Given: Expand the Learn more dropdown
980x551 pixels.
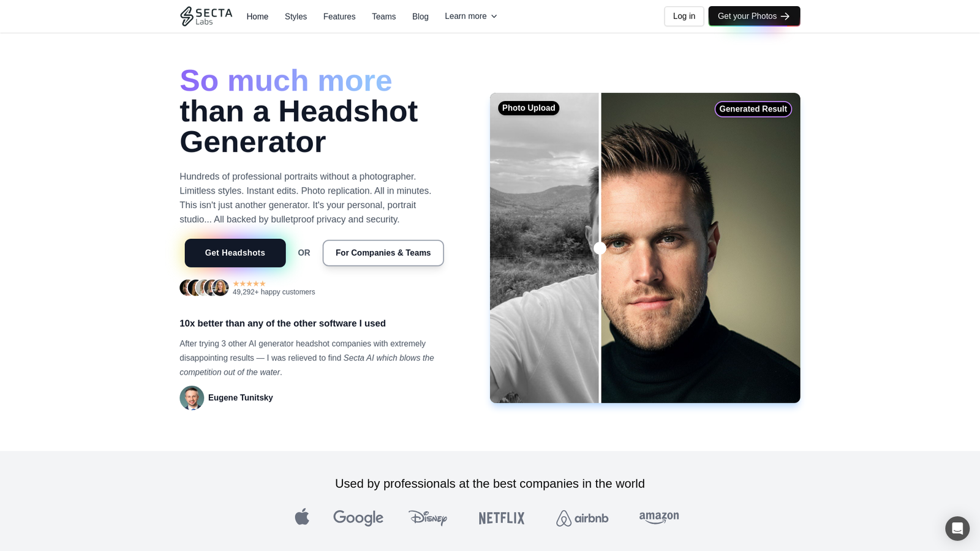Looking at the screenshot, I should click(471, 17).
